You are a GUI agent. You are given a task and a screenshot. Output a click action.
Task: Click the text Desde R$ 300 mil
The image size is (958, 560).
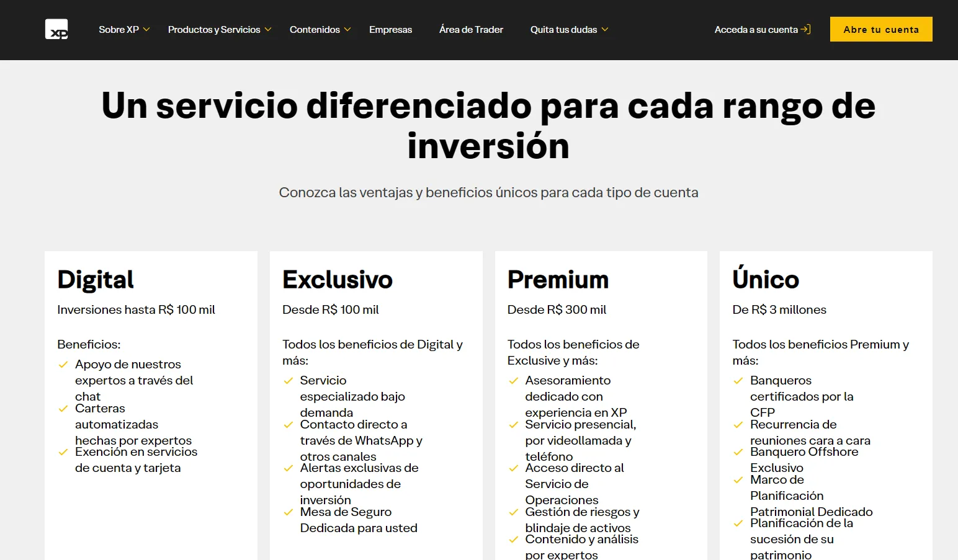pyautogui.click(x=557, y=309)
